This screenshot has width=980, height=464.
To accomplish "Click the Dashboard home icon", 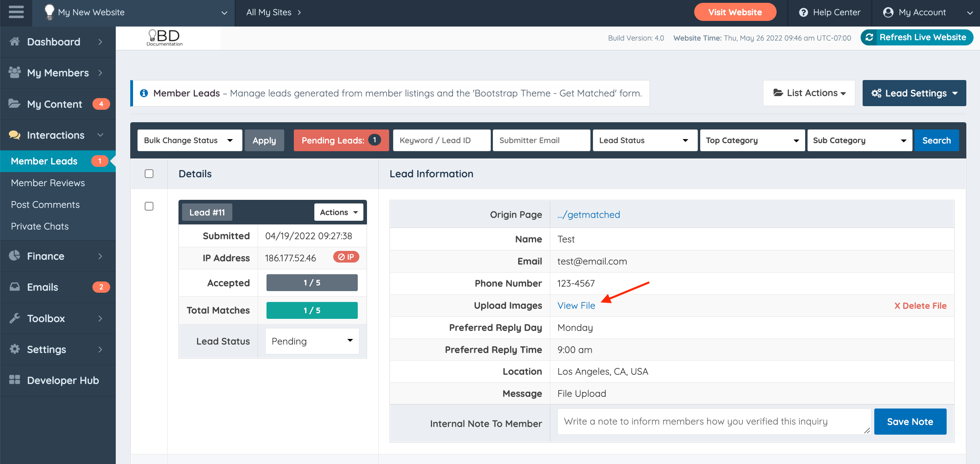I will point(15,41).
